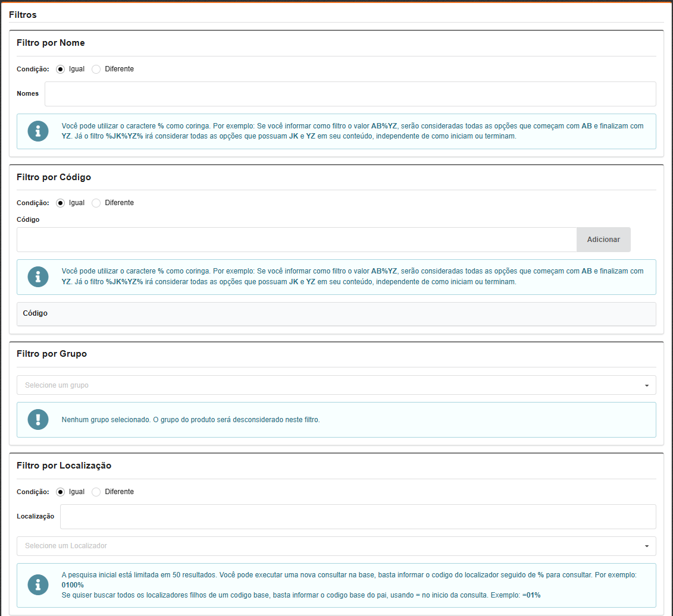Set Localização condition to Diferente
The height and width of the screenshot is (616, 673).
(x=96, y=492)
